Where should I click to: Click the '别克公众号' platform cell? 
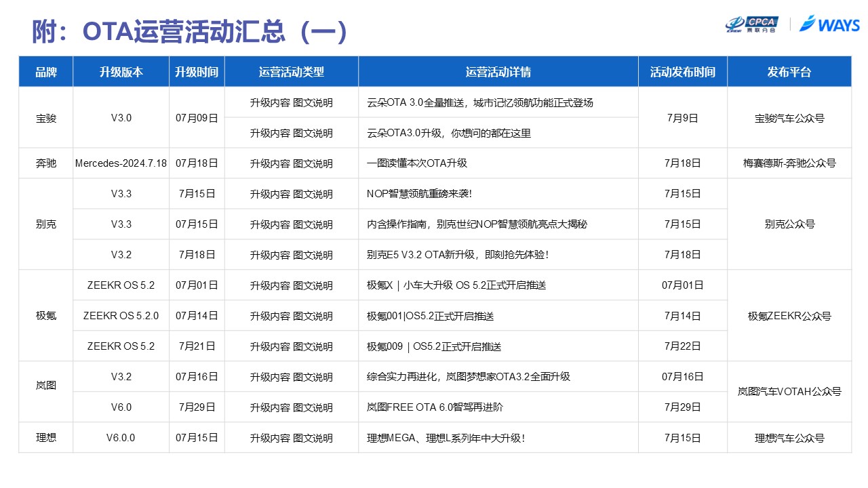(x=789, y=224)
